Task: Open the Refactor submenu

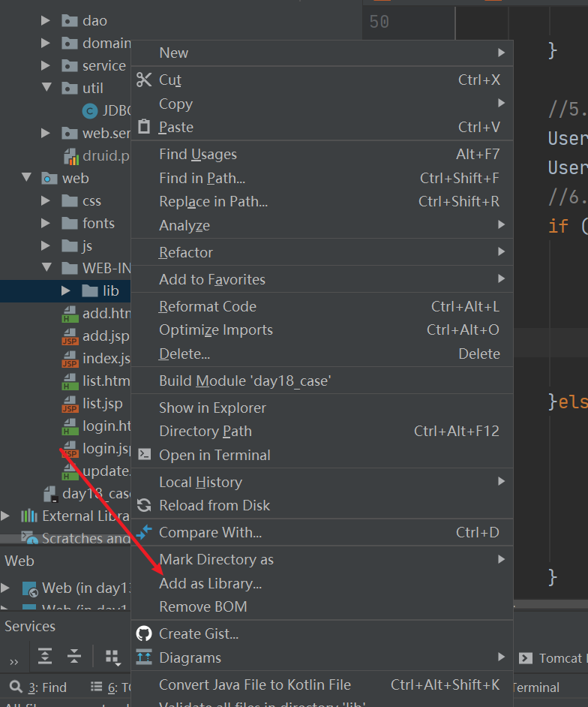Action: (x=322, y=252)
